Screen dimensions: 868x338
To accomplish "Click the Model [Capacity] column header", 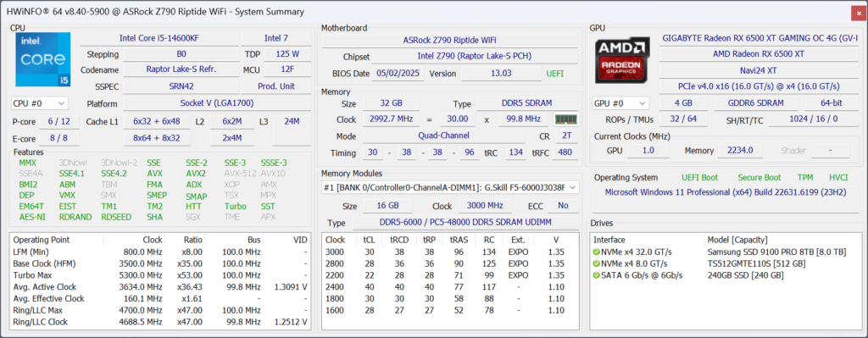I will click(x=782, y=240).
